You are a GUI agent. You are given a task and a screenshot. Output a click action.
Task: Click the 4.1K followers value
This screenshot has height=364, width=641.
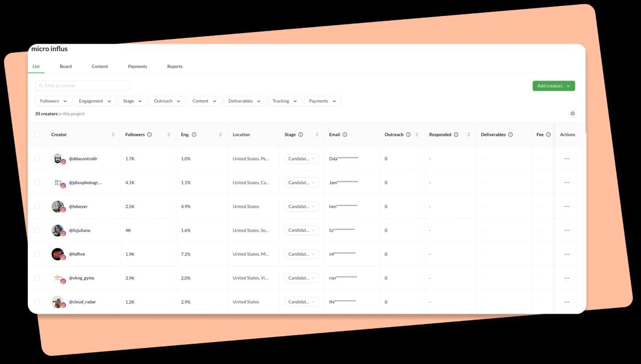pyautogui.click(x=130, y=183)
